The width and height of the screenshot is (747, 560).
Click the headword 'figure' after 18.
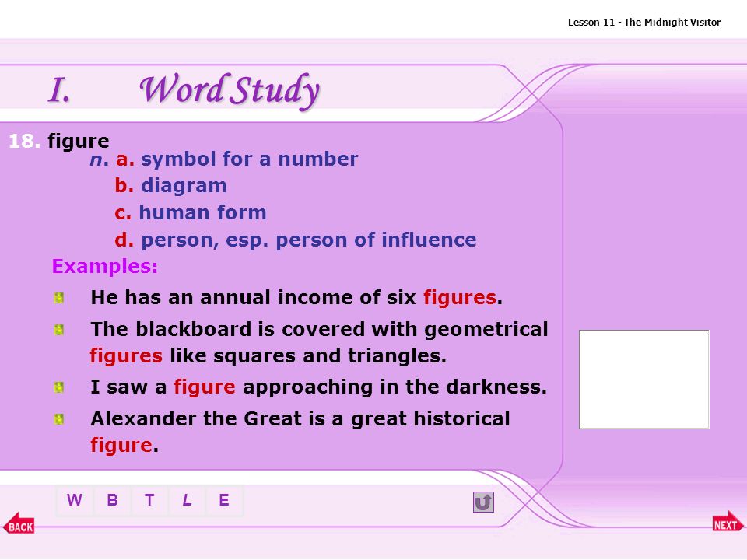tap(79, 142)
